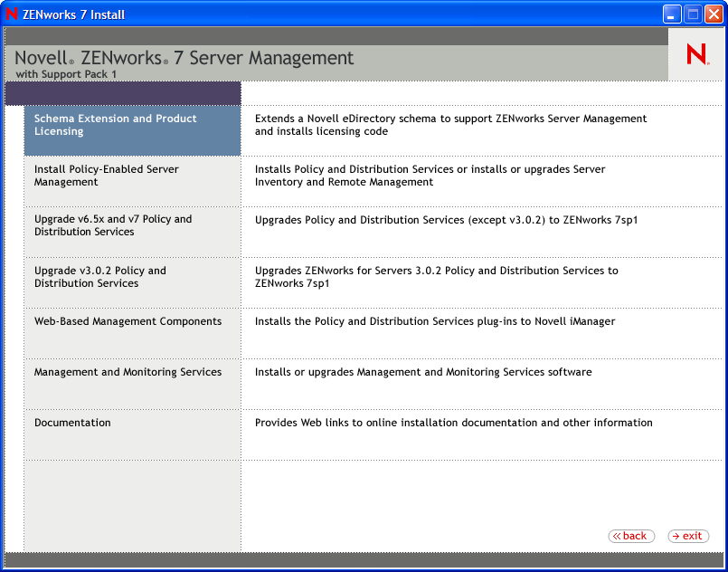
Task: Minimize the ZENworks 7 Install window
Action: (671, 14)
